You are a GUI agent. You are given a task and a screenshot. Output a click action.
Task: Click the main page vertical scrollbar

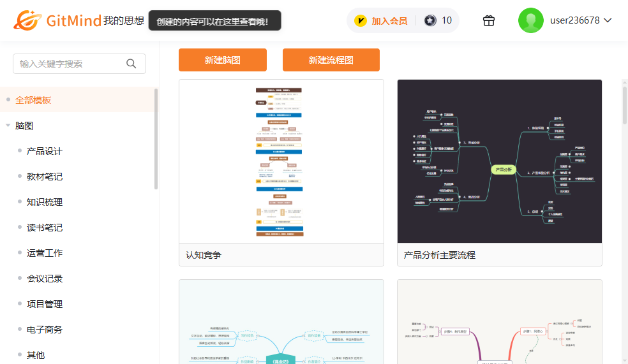[625, 106]
